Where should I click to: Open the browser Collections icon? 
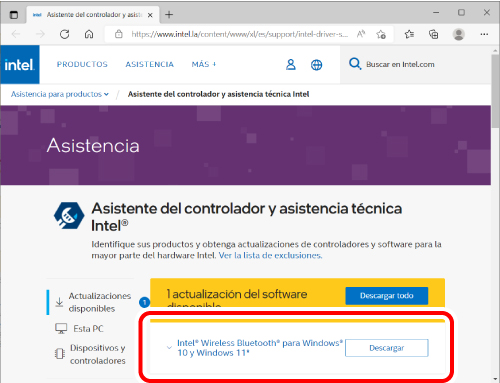pyautogui.click(x=433, y=34)
